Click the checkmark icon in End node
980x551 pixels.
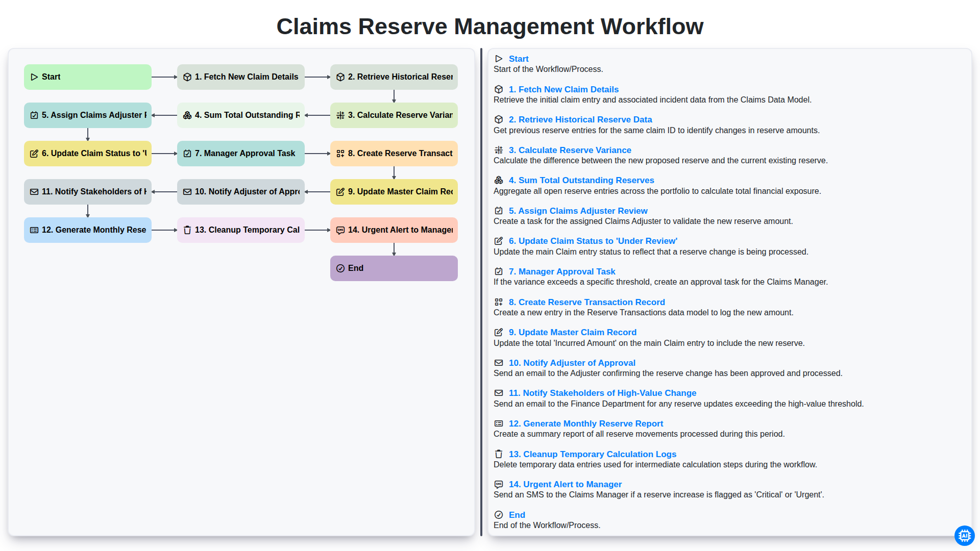click(x=340, y=268)
